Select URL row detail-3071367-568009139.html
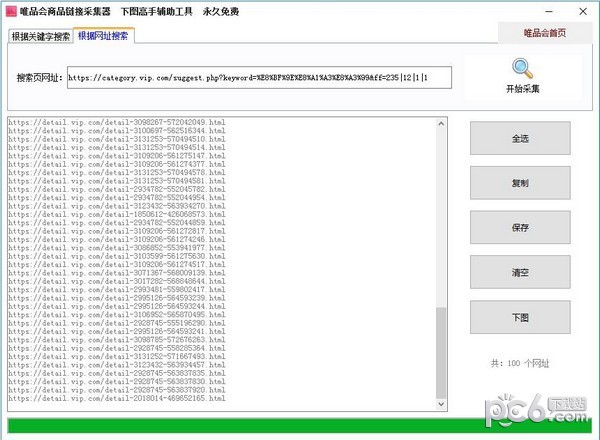The image size is (600, 440). (x=117, y=273)
